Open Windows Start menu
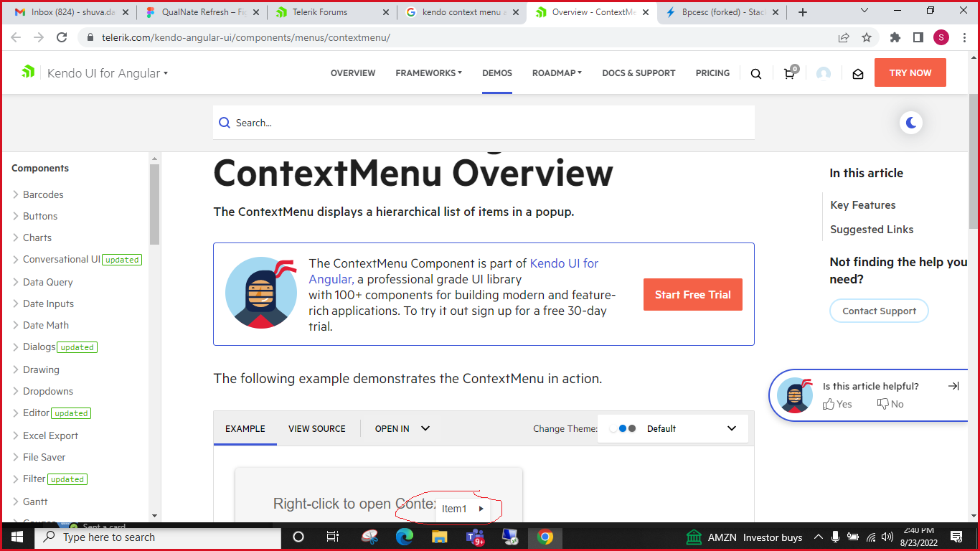This screenshot has height=551, width=980. [17, 537]
